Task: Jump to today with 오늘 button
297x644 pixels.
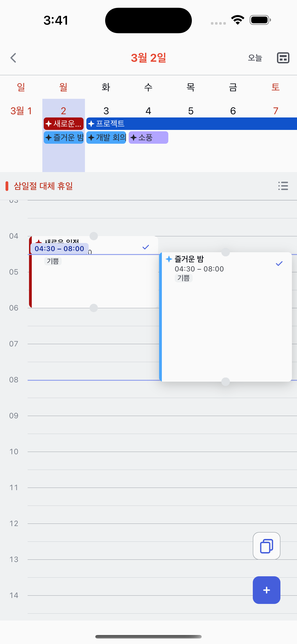Action: point(255,58)
